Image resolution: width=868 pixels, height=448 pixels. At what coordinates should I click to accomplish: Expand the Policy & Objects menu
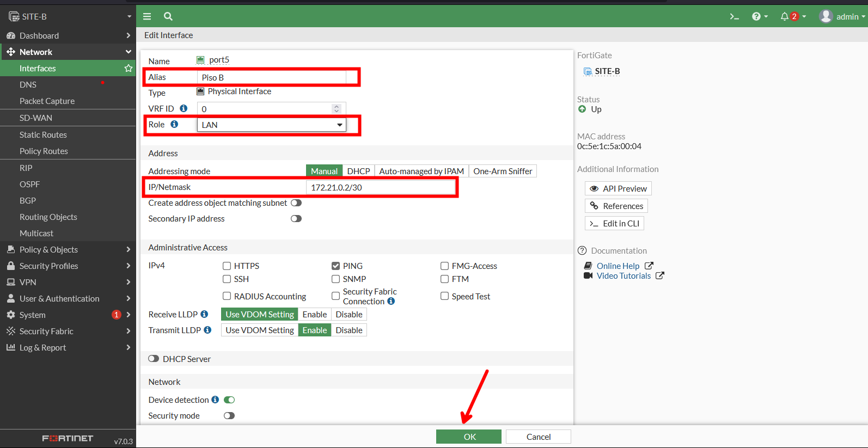[x=68, y=249]
